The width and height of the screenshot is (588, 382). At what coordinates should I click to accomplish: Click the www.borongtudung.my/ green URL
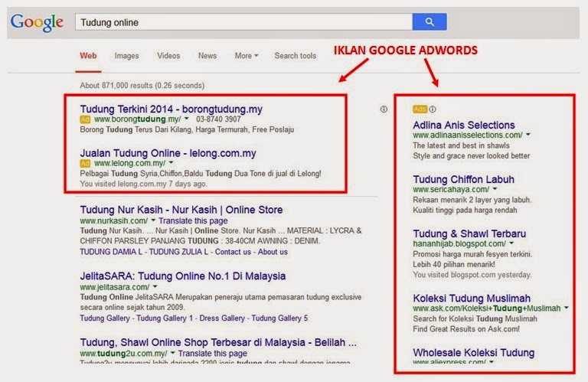(138, 119)
